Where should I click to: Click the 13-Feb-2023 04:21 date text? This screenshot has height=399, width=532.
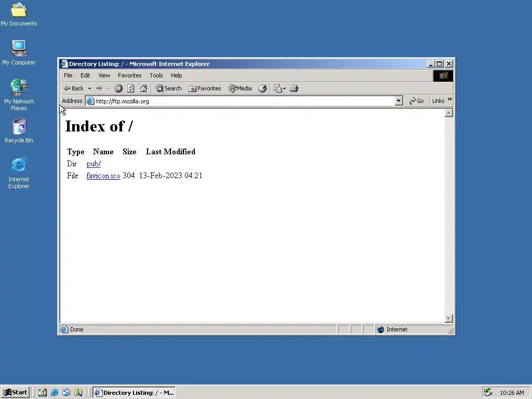(170, 176)
